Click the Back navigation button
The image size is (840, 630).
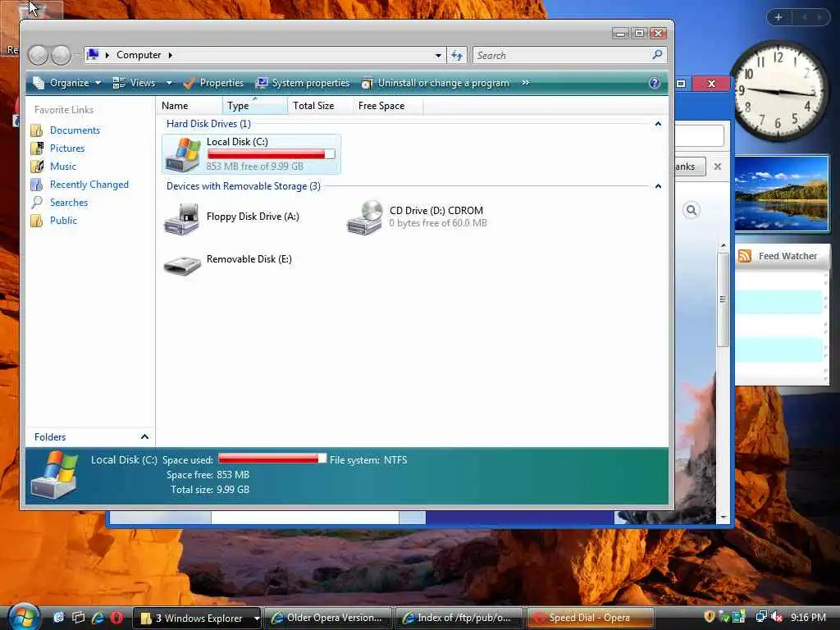pos(39,55)
